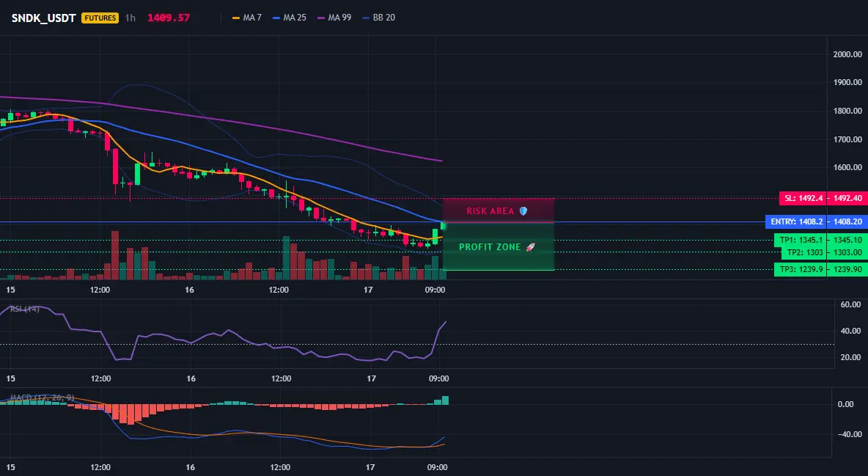The width and height of the screenshot is (868, 476).
Task: Click the FUTURES badge
Action: point(100,18)
